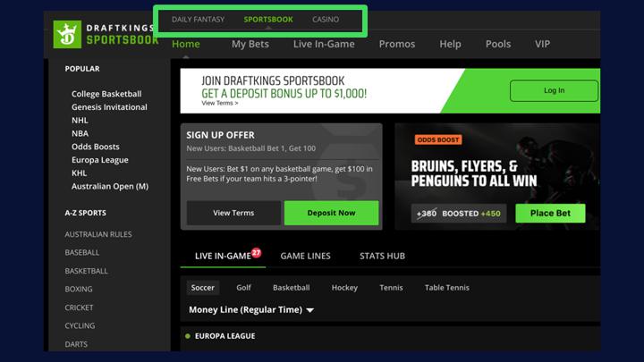Click the red 27 live games badge
The width and height of the screenshot is (644, 362).
[x=257, y=253]
